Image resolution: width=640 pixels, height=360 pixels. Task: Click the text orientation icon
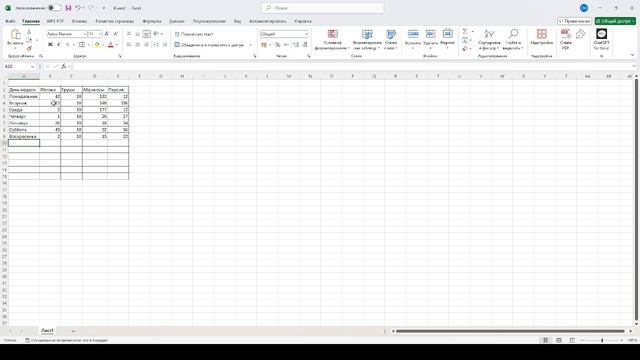click(156, 34)
